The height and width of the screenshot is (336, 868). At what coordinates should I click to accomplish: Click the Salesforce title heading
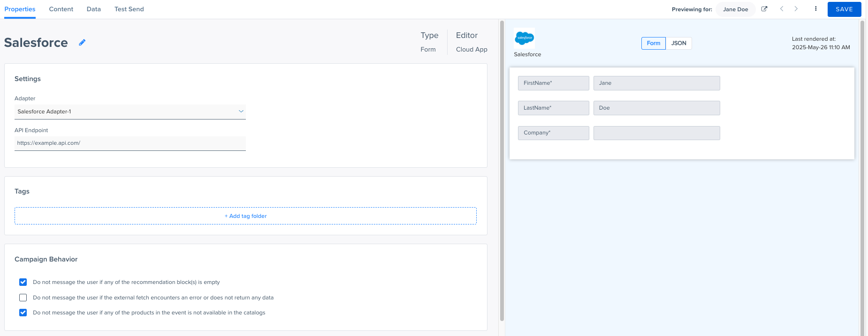(36, 43)
